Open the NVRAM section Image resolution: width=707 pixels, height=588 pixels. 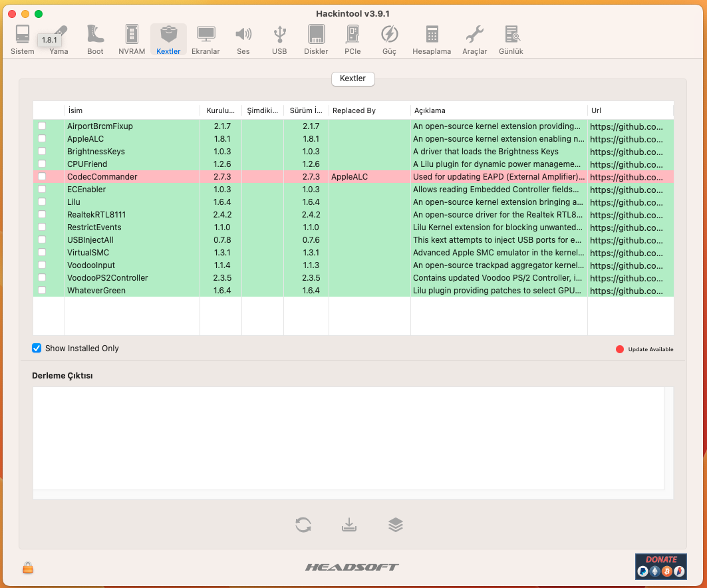pos(132,40)
